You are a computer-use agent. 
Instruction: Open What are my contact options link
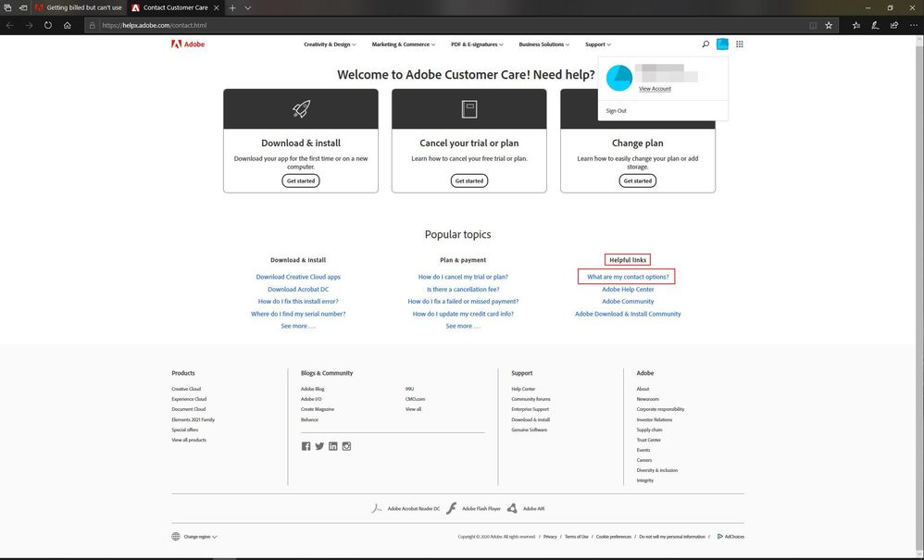click(628, 277)
